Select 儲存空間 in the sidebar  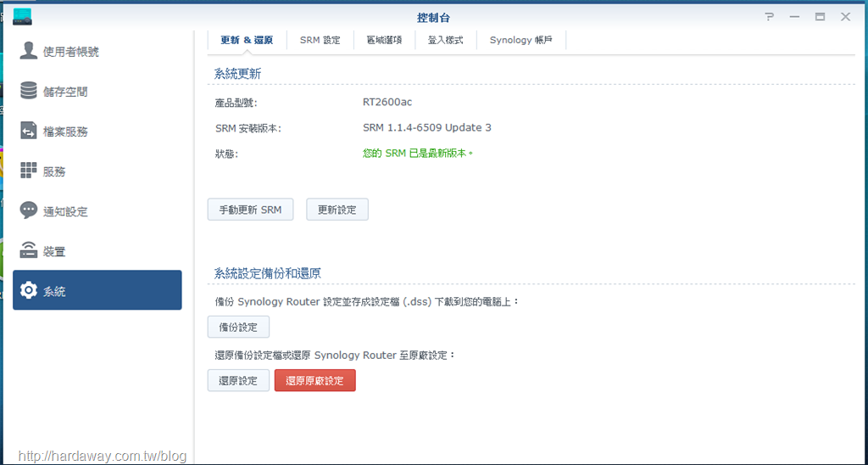[97, 92]
